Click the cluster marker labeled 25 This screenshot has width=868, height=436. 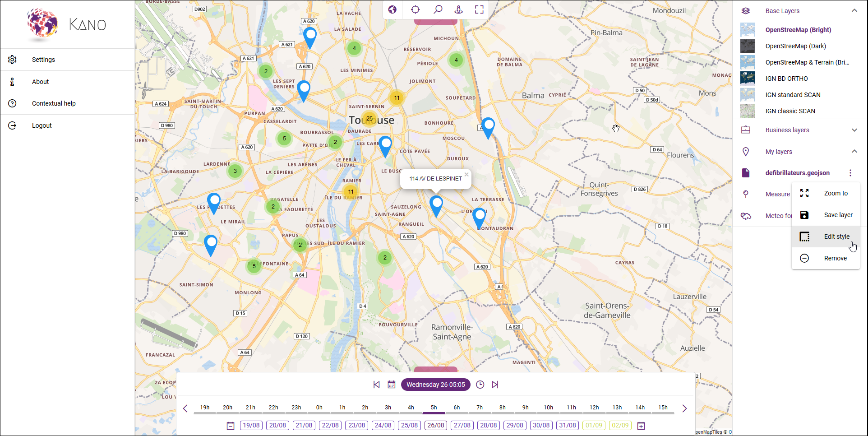click(369, 119)
